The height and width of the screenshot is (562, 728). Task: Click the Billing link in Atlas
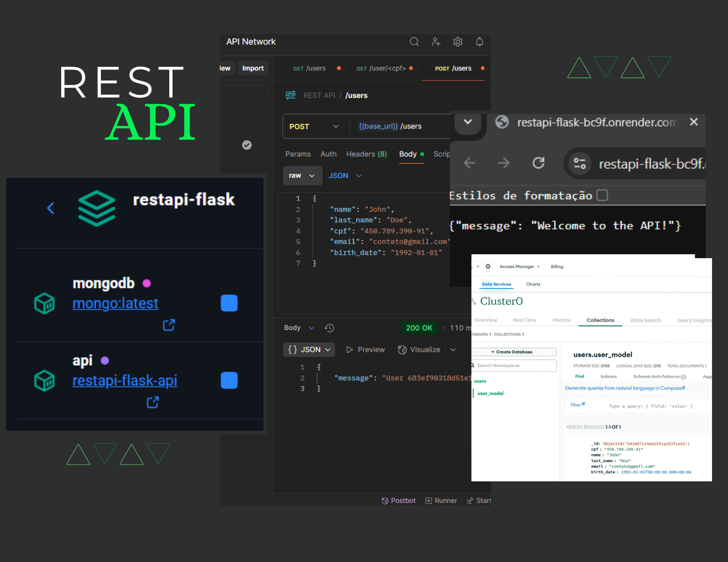[557, 267]
